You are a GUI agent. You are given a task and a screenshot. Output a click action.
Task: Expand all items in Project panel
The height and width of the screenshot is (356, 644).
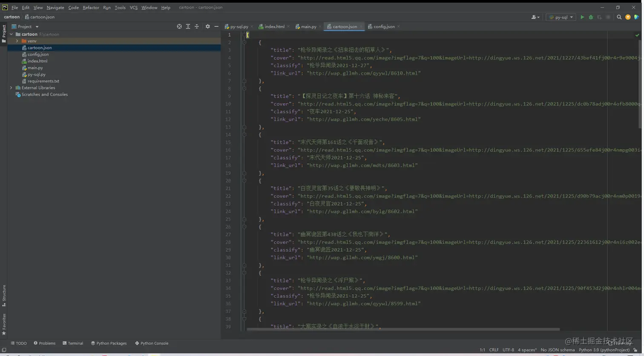(x=188, y=26)
